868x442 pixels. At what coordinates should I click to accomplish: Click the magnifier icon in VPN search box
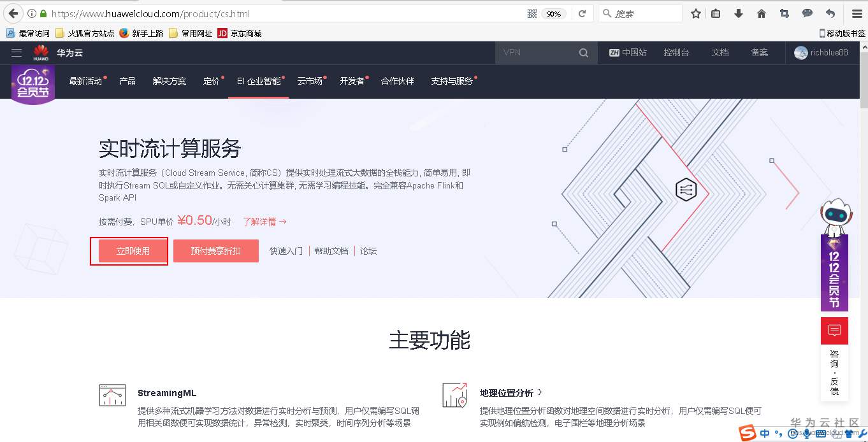(x=583, y=53)
